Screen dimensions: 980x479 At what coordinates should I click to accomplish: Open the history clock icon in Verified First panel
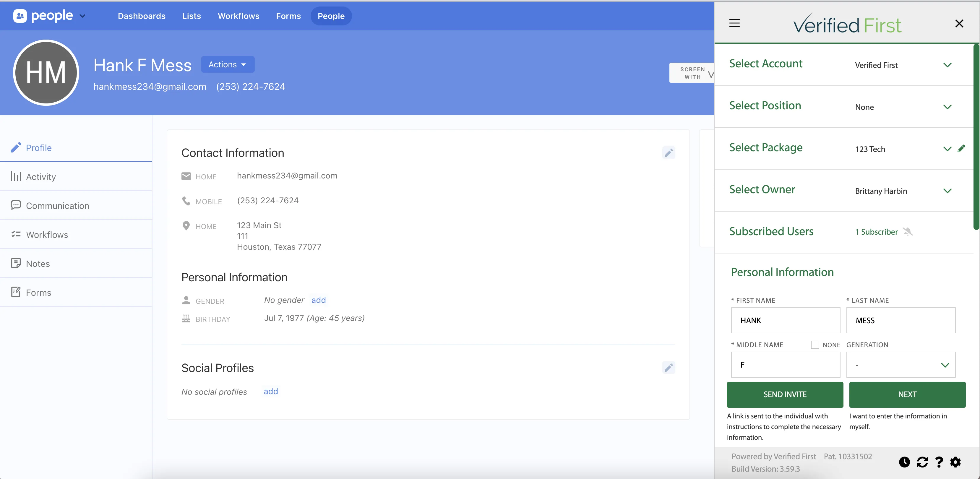point(904,462)
